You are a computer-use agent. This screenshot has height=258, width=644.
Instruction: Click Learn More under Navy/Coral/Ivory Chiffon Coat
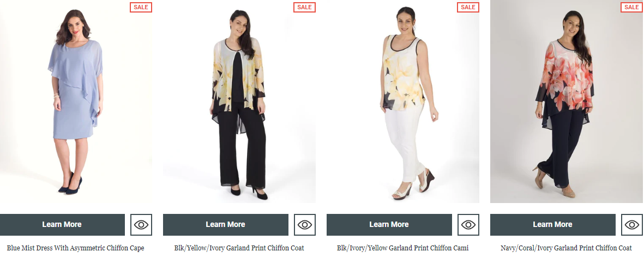552,224
